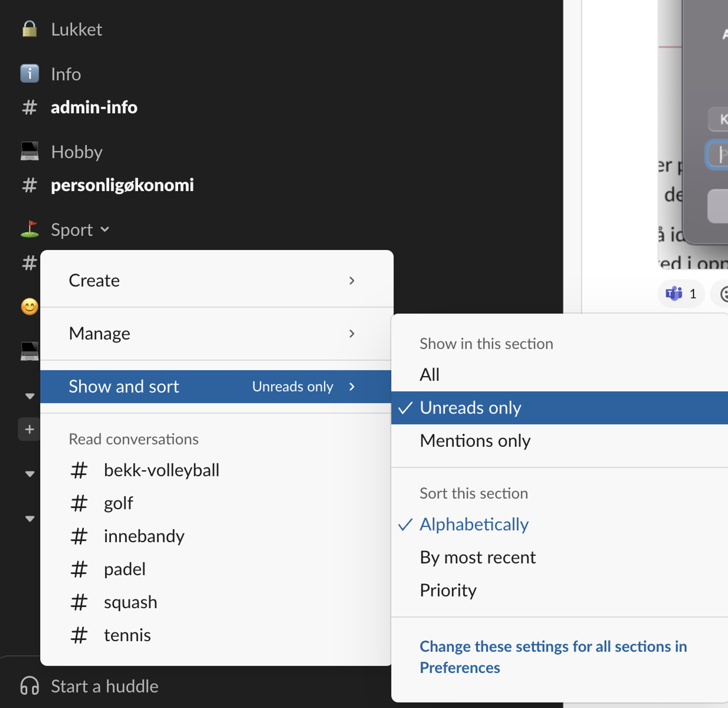The width and height of the screenshot is (728, 708).
Task: Click the plus add button in sidebar
Action: coord(29,429)
